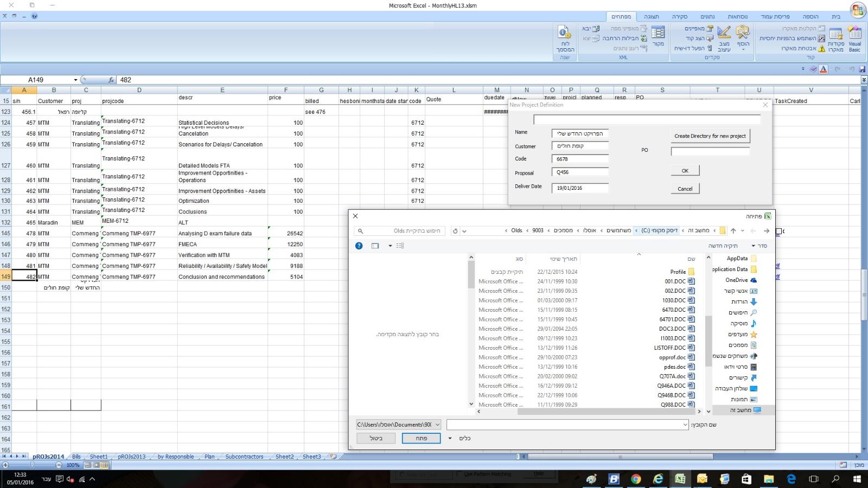Expand the address bar history dropdown arrow
The image size is (868, 488).
pos(464,231)
